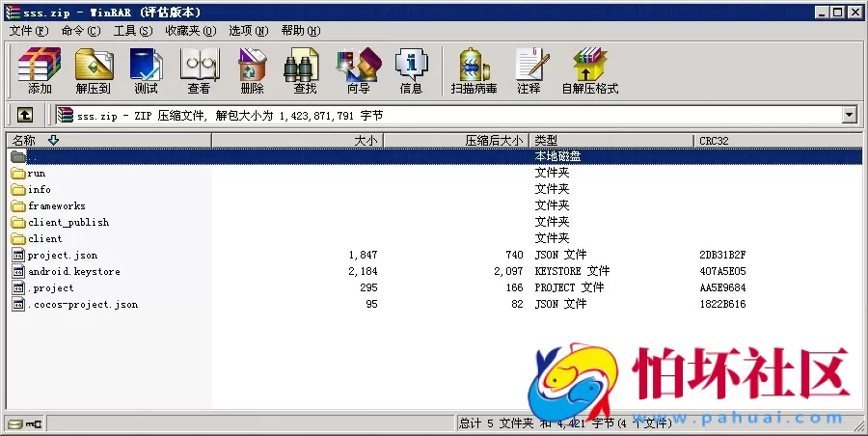Click the drive icon in status bar

pyautogui.click(x=15, y=424)
